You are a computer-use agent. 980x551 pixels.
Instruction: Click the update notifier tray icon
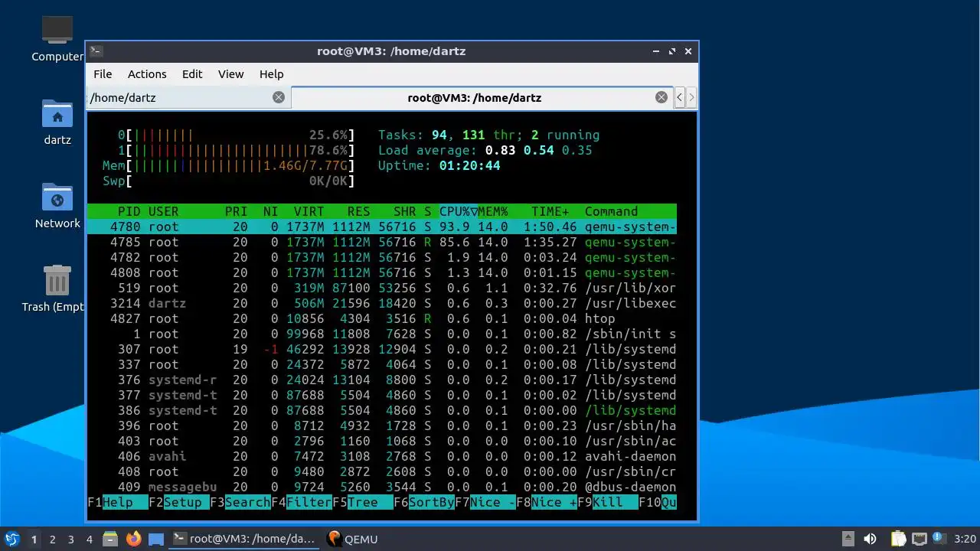click(x=940, y=539)
